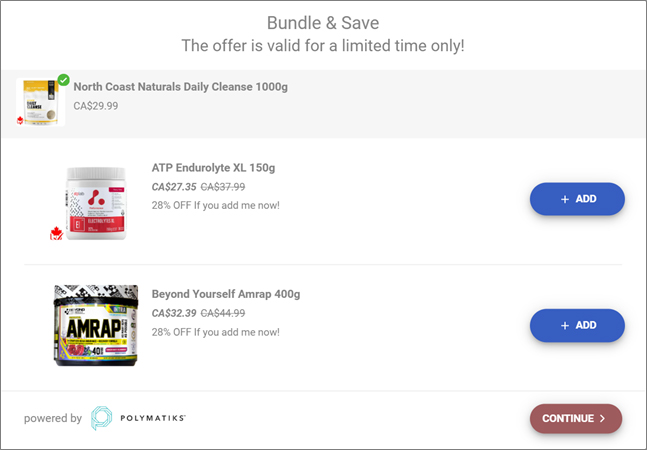Click the green checkmark on Daily Cleanse
The width and height of the screenshot is (647, 450).
[x=64, y=80]
